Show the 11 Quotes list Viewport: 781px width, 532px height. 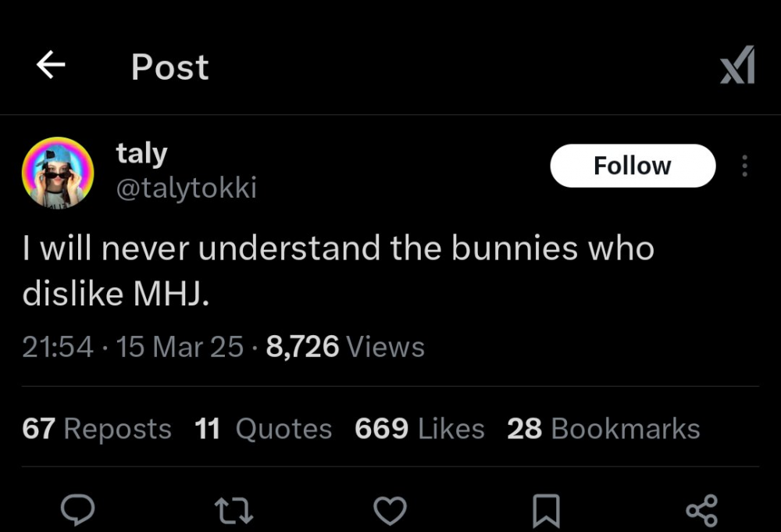coord(263,428)
